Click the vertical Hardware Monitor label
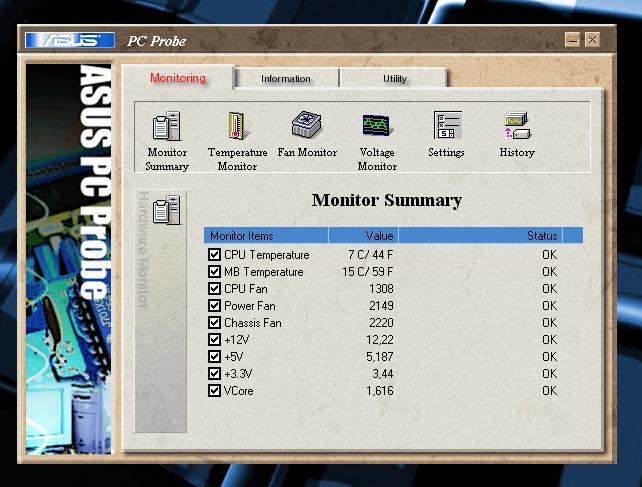The width and height of the screenshot is (642, 487). [x=142, y=249]
